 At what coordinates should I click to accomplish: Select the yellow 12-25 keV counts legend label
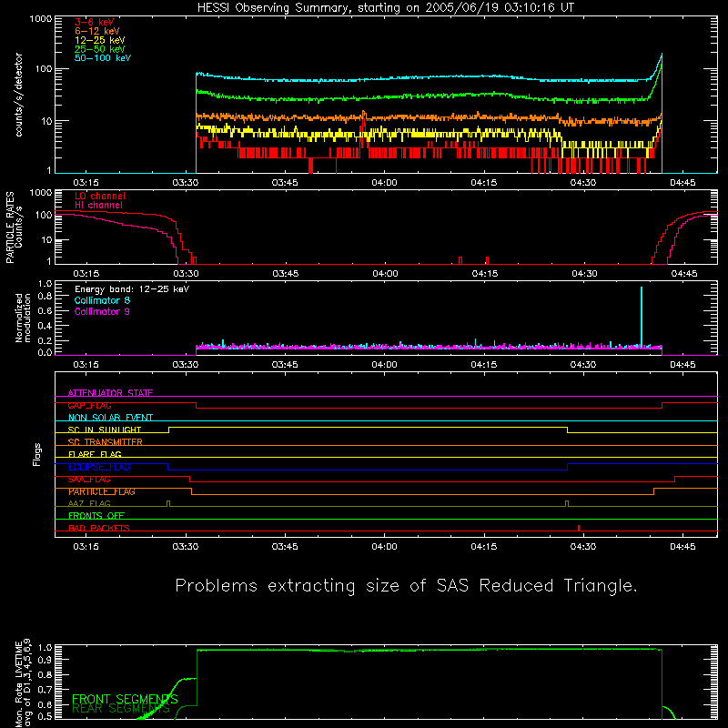coord(100,40)
